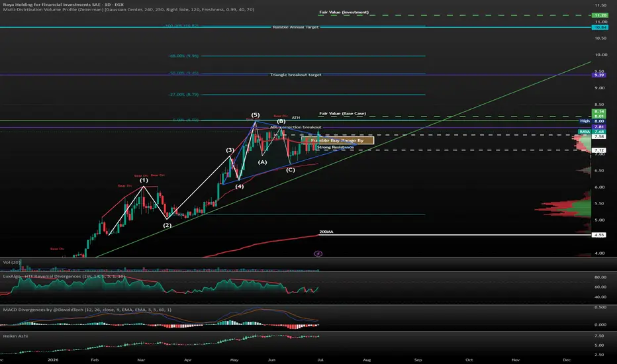The image size is (617, 364).
Task: Click the May time-axis label
Action: point(234,359)
